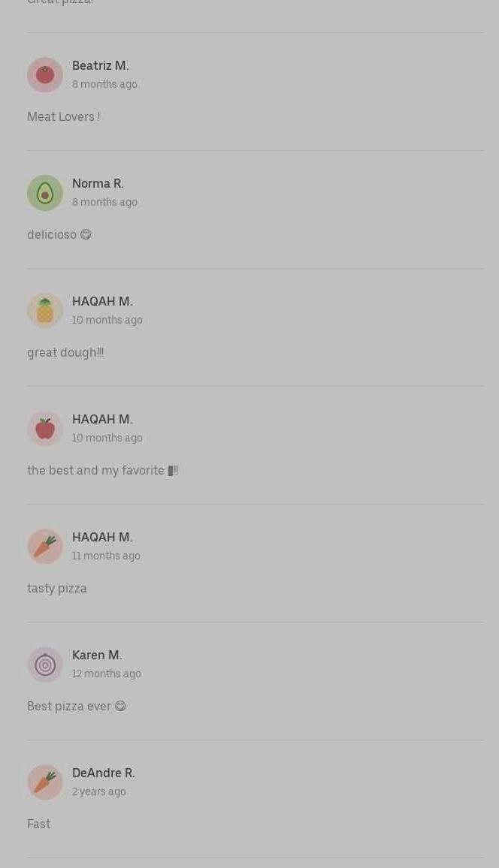Click Beatriz M.'s tomato avatar icon
The height and width of the screenshot is (868, 499).
point(45,75)
